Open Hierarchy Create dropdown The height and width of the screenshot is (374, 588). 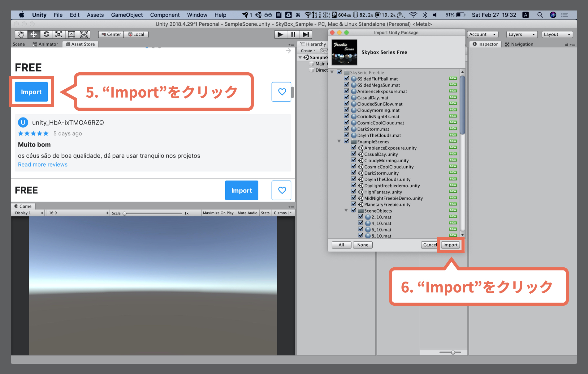(x=308, y=51)
